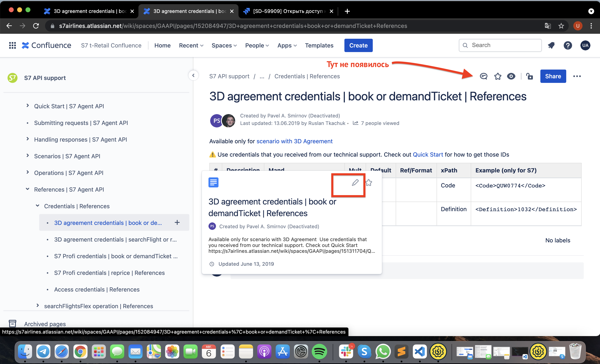Click S7 API support breadcrumb

(x=229, y=76)
